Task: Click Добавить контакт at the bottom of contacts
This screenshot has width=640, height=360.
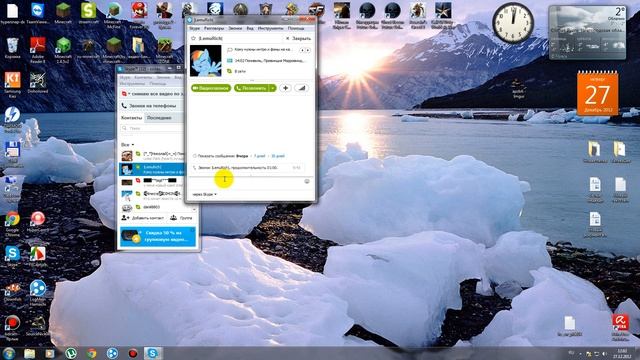Action: click(x=143, y=218)
